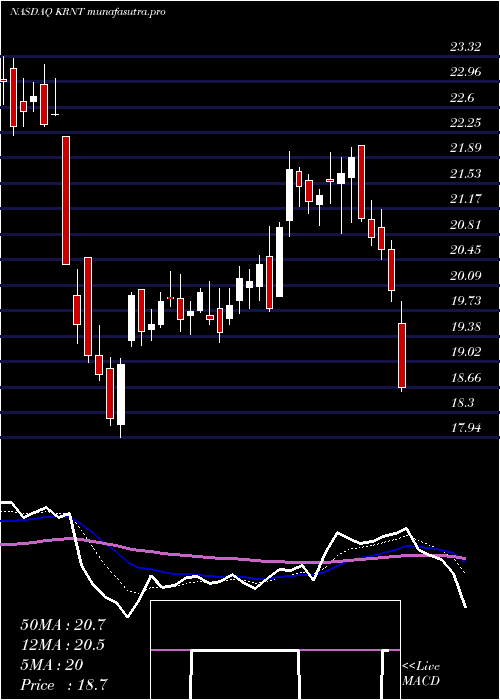Viewport: 500px width, 700px height.
Task: Click the 22.96 price axis label
Action: click(466, 72)
